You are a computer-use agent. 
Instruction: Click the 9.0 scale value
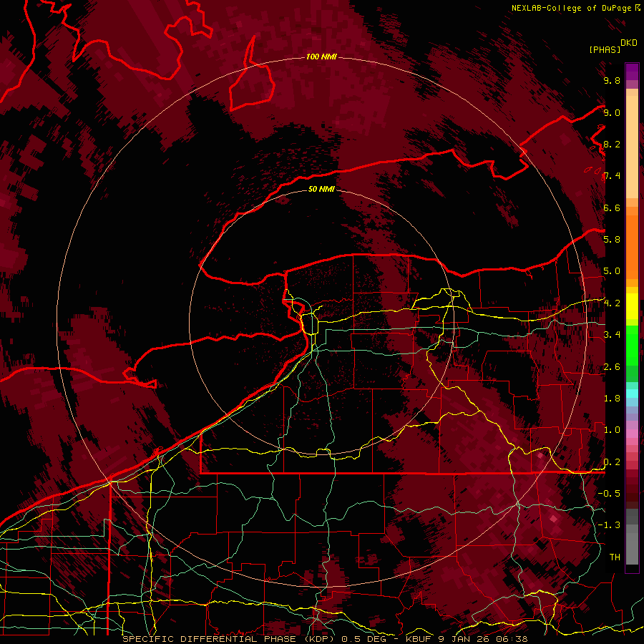[612, 112]
